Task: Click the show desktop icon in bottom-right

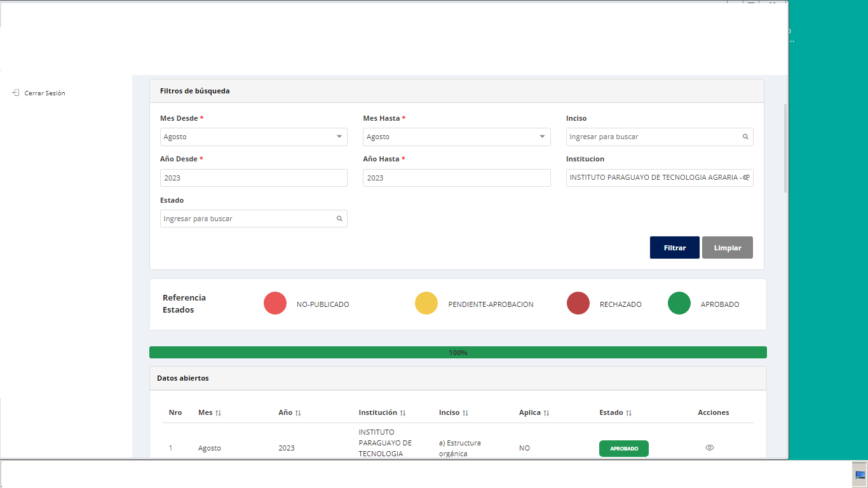Action: (860, 475)
